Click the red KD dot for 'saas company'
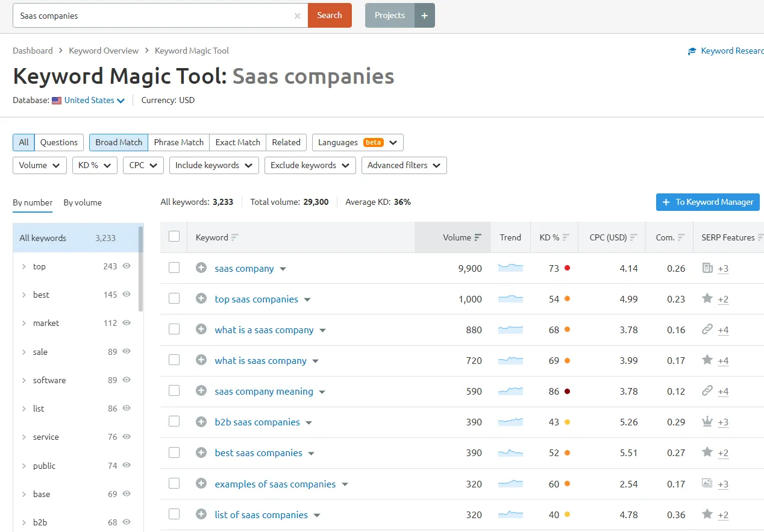 567,268
